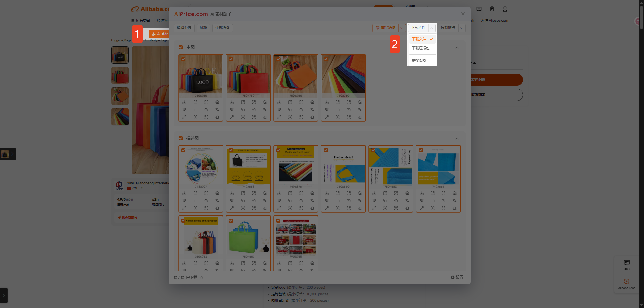The width and height of the screenshot is (644, 308).
Task: Erase tool for red bag main image
Action: tap(265, 117)
